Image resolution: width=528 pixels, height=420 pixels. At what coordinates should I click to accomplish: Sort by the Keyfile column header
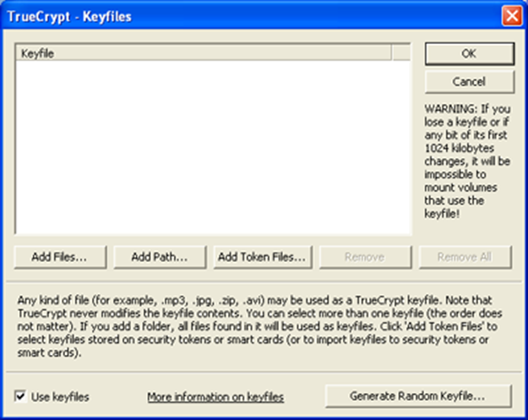[204, 53]
